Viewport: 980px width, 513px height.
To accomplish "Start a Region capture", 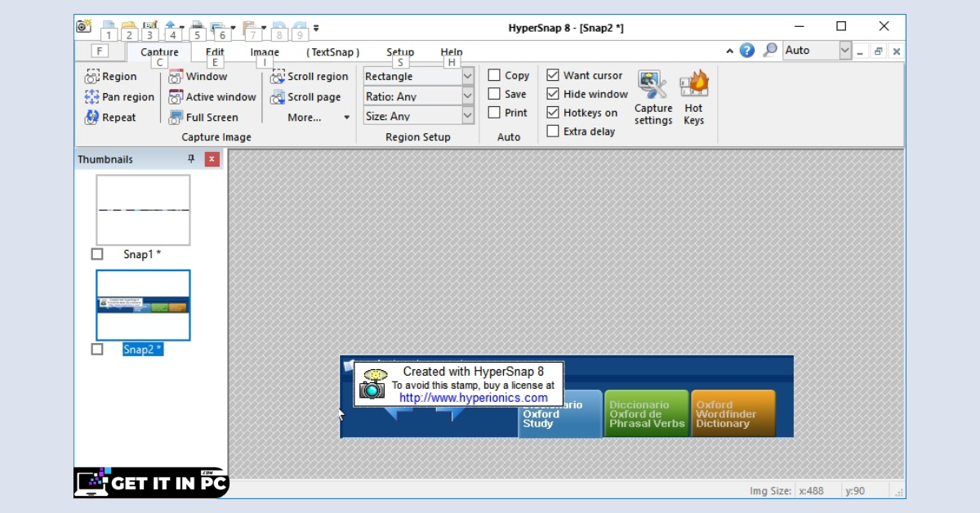I will (111, 76).
